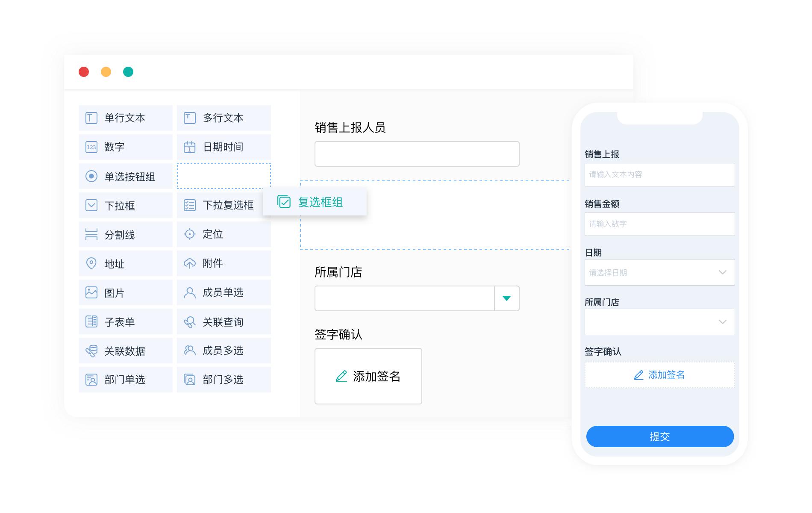Image resolution: width=812 pixels, height=513 pixels.
Task: Expand the 日期 date picker in phone preview
Action: tap(722, 272)
